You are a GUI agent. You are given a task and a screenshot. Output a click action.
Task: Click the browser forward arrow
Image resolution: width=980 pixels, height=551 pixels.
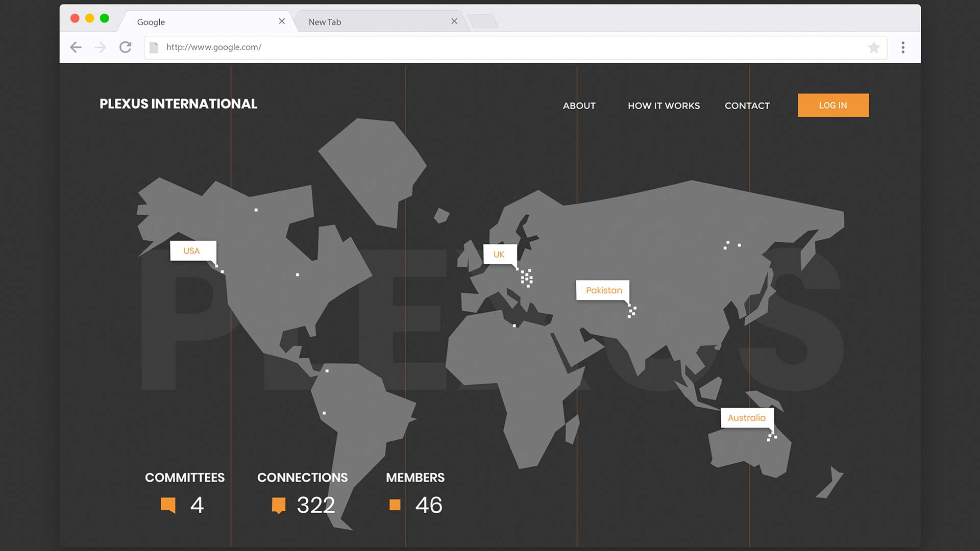pyautogui.click(x=101, y=47)
